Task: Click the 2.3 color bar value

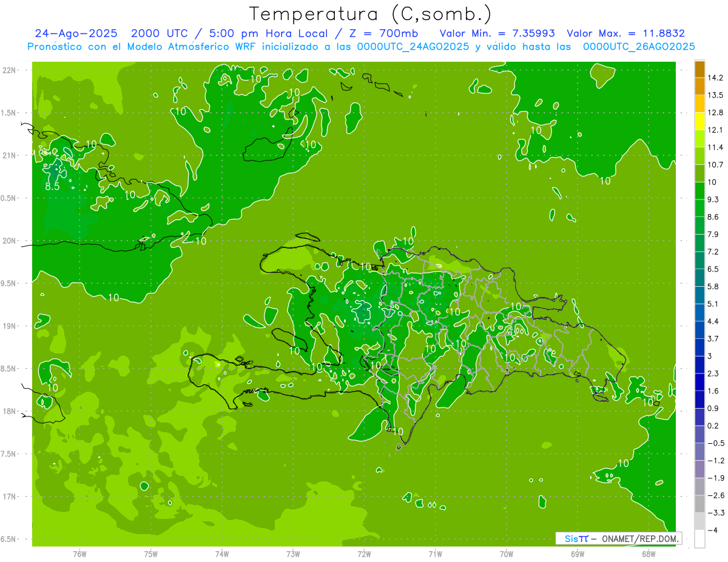Action: tap(714, 373)
